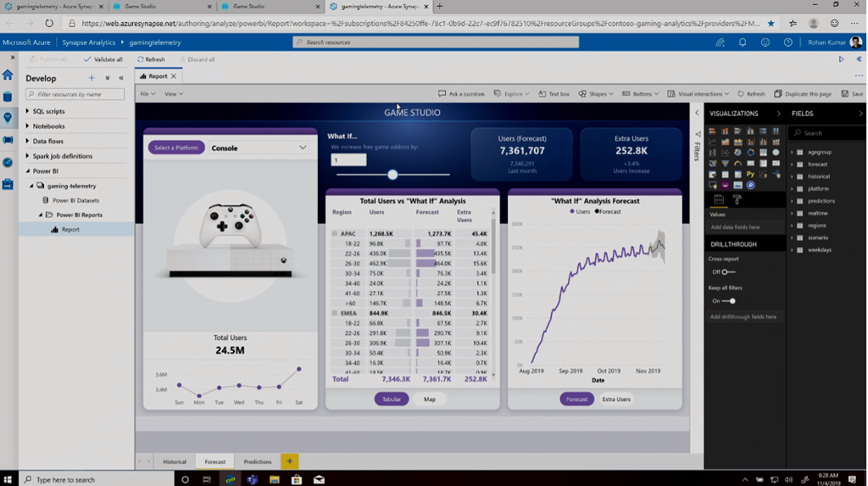The image size is (868, 486).
Task: Open the Monitor hub gauge icon
Action: tap(7, 162)
